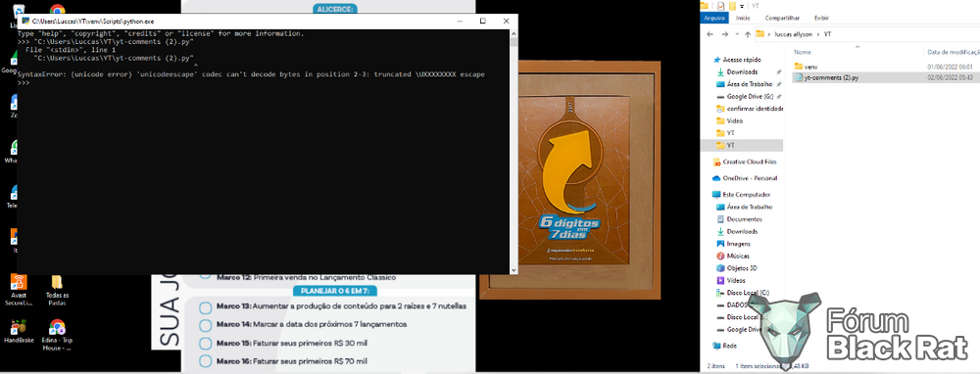Expand the breadcrumb chevron before 'luccas allyson'
Image resolution: width=980 pixels, height=374 pixels.
768,33
